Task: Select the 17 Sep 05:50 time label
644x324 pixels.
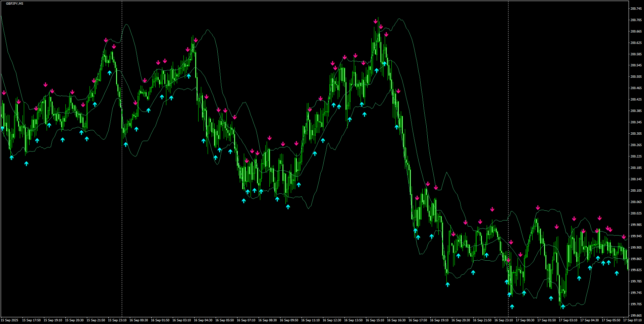Action: 611,320
